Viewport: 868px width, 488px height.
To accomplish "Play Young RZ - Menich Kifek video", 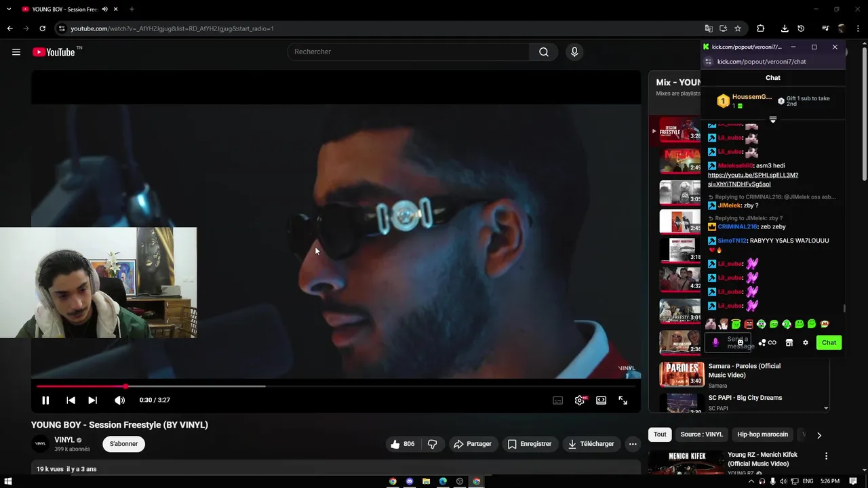I will coord(762,459).
